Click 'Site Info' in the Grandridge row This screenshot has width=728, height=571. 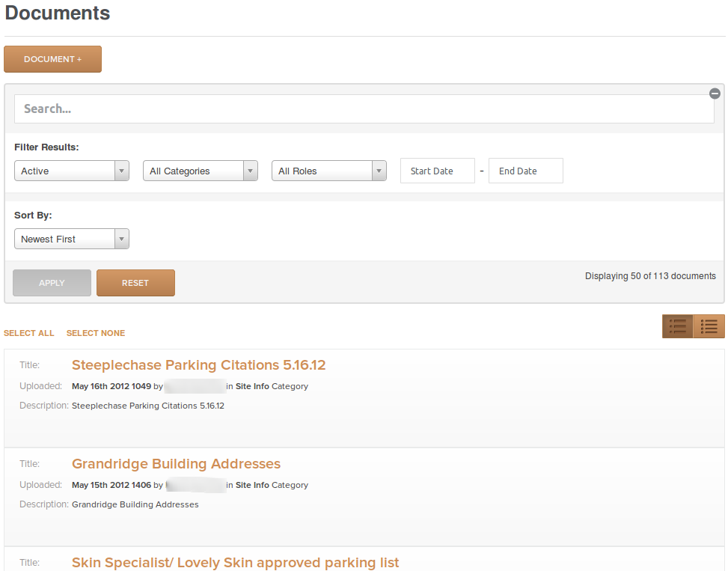pyautogui.click(x=252, y=485)
